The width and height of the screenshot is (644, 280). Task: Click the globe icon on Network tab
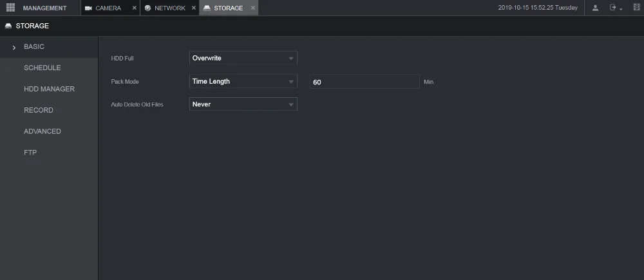pyautogui.click(x=148, y=8)
